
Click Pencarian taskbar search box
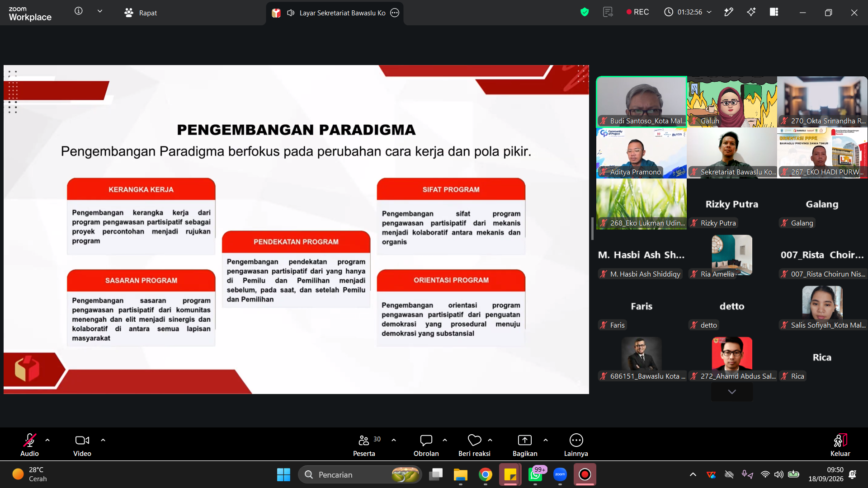[360, 474]
